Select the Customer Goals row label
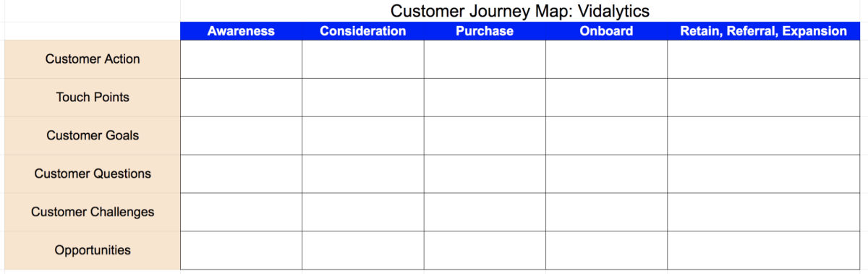 [93, 136]
